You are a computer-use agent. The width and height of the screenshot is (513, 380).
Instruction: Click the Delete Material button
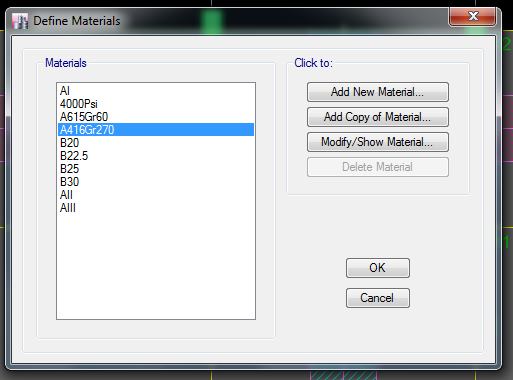[378, 167]
